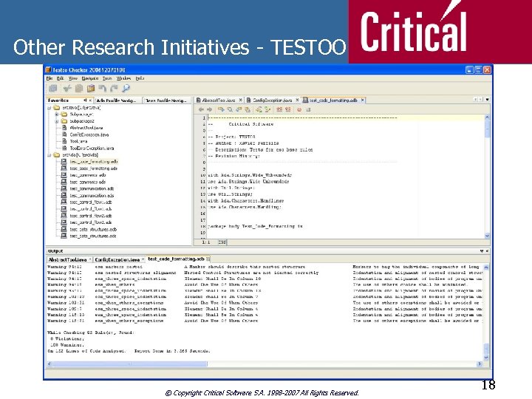Open the Edit menu
The width and height of the screenshot is (532, 399).
coord(61,78)
